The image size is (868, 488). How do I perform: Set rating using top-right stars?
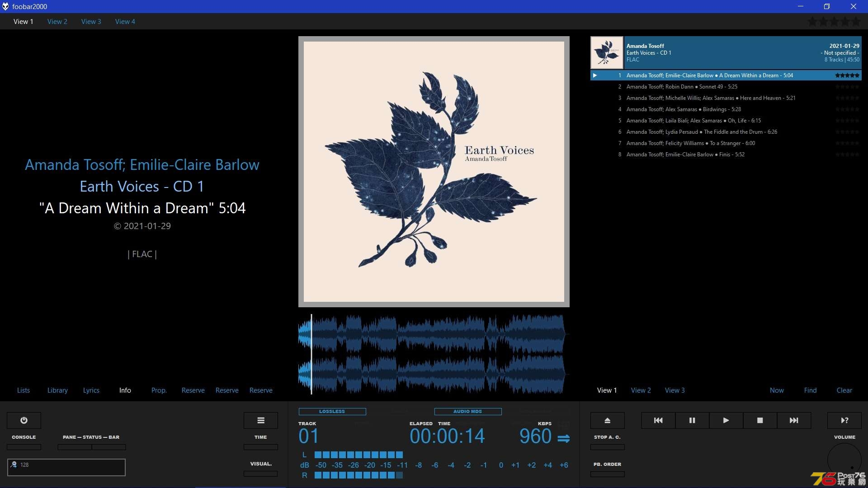(834, 21)
